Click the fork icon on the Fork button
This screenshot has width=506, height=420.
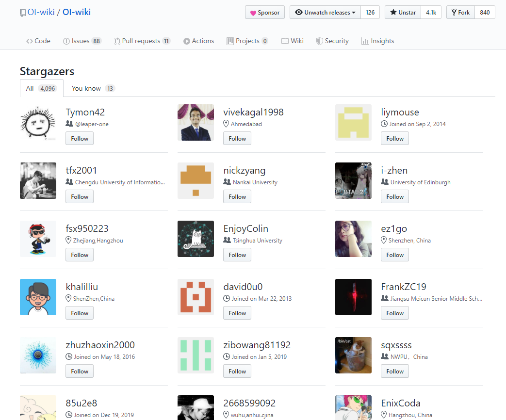[x=453, y=12]
